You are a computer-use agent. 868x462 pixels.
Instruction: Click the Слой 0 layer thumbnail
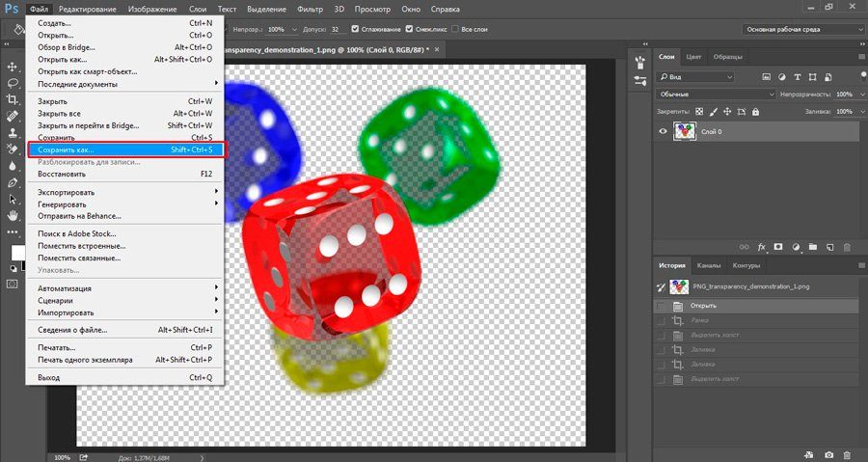click(685, 132)
